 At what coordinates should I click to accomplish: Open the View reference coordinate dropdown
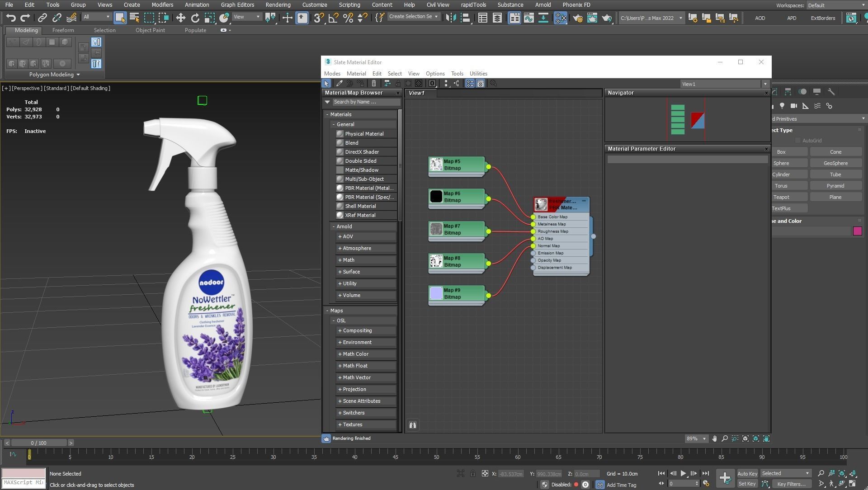(247, 17)
